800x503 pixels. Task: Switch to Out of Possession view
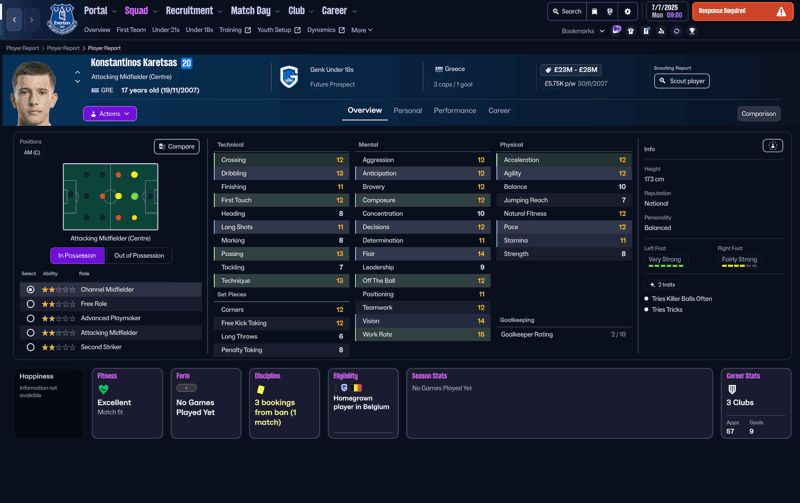point(139,256)
